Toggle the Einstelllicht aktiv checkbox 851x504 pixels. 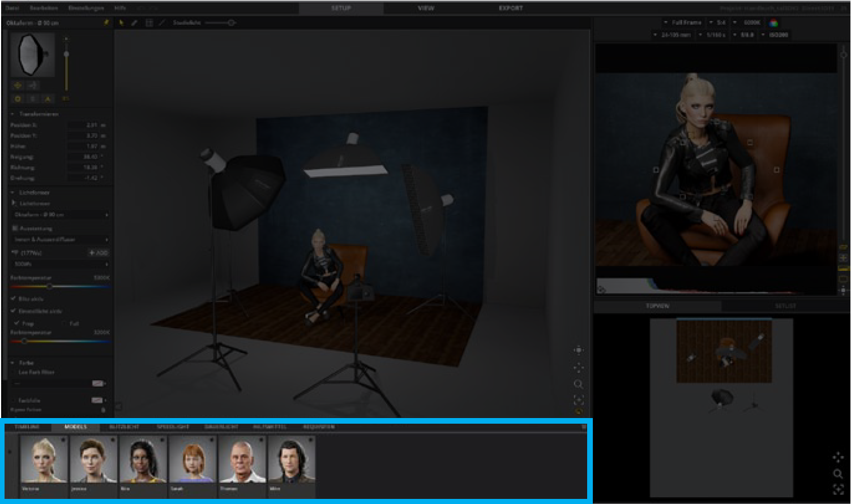point(14,311)
